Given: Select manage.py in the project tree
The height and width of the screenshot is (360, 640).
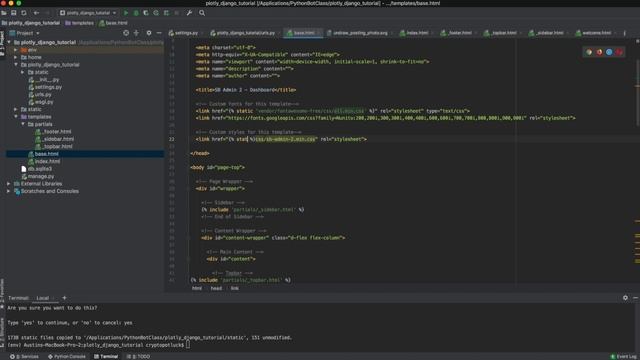Looking at the screenshot, I should (x=38, y=176).
